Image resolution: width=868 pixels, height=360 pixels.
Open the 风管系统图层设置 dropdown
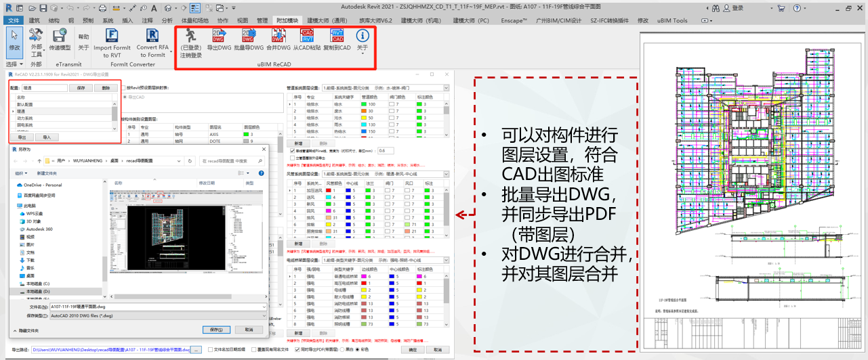[445, 174]
